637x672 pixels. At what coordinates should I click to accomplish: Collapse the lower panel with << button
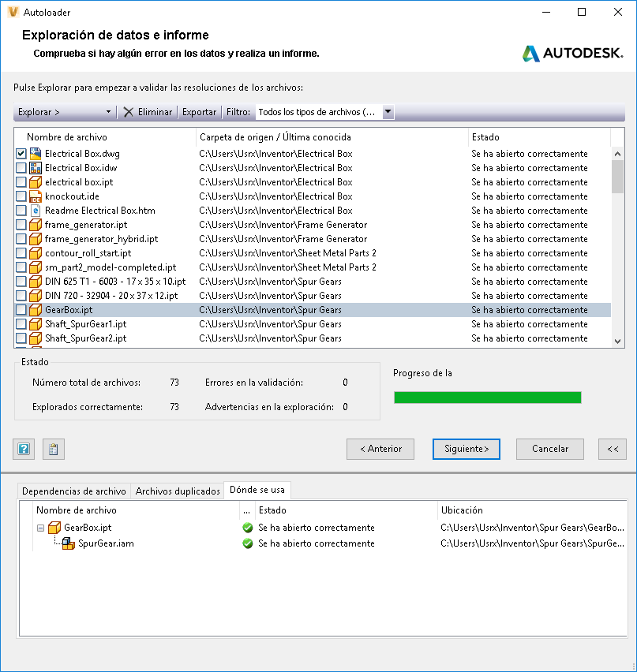[612, 449]
